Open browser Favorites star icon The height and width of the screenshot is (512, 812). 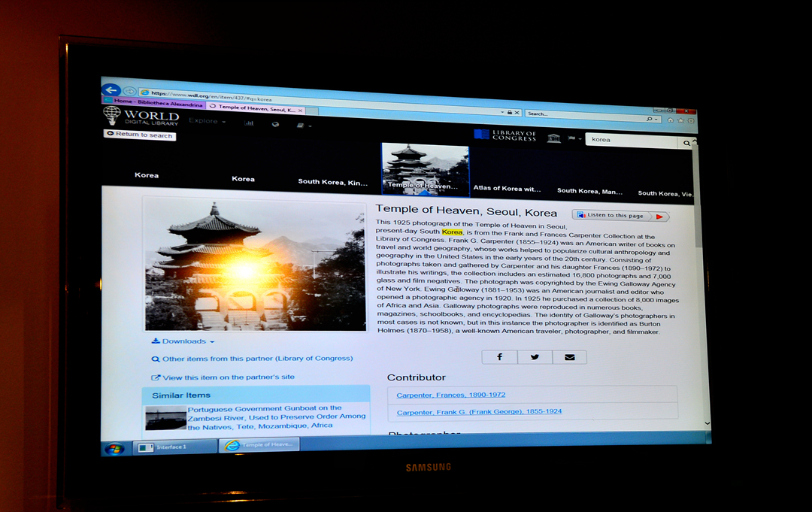680,120
